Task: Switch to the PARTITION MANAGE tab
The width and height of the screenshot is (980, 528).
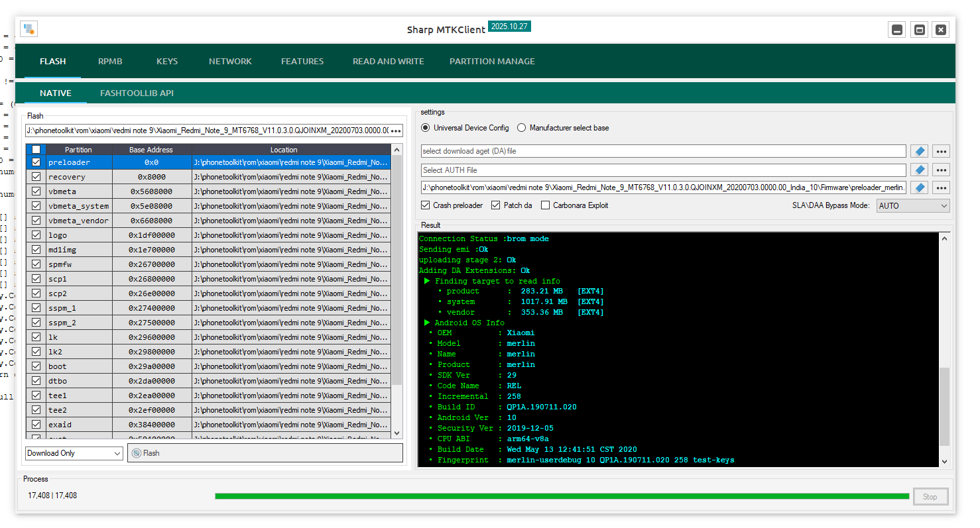Action: (492, 61)
